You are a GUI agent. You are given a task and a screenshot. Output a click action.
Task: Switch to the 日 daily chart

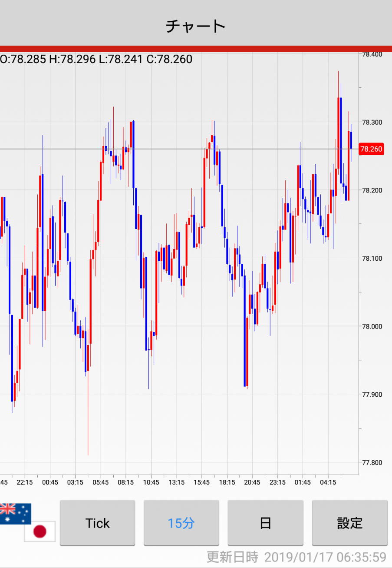pos(265,523)
